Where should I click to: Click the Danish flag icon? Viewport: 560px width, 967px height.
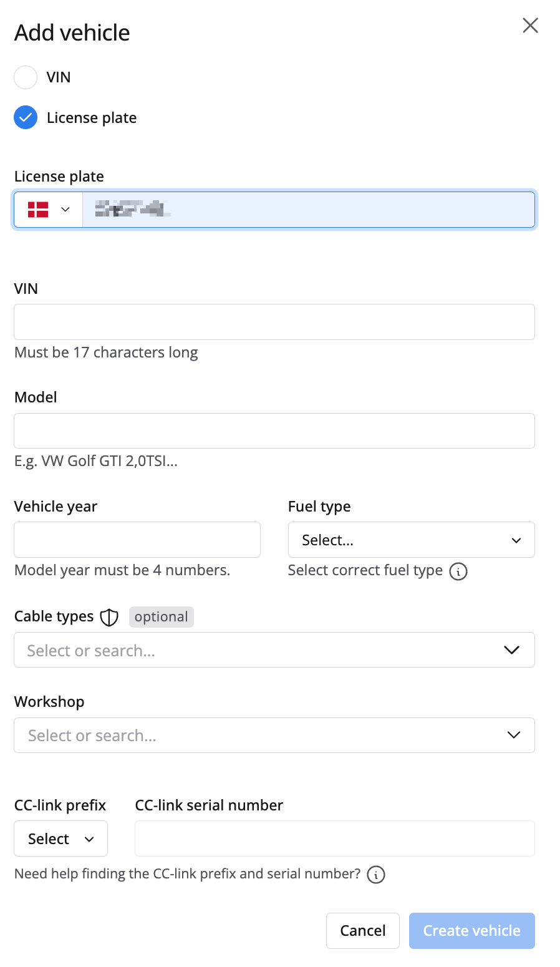coord(38,210)
